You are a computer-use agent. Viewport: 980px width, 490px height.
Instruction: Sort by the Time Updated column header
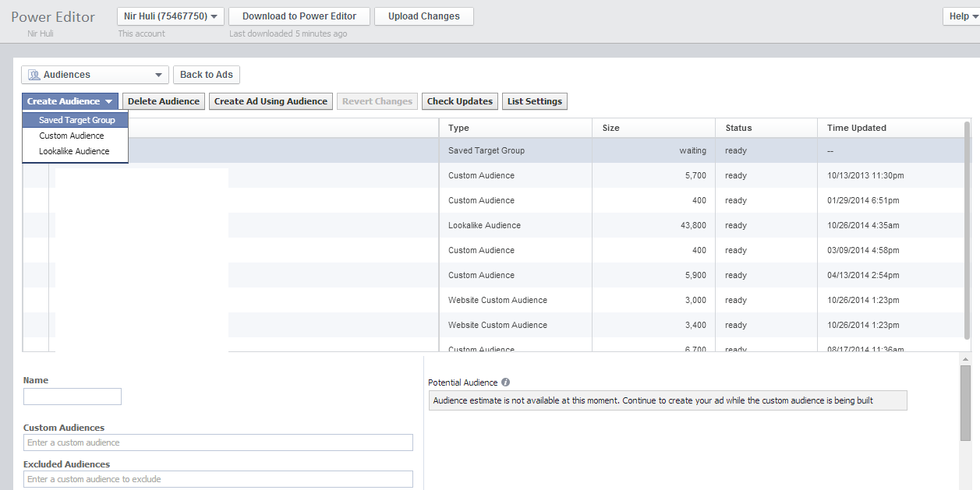tap(890, 128)
